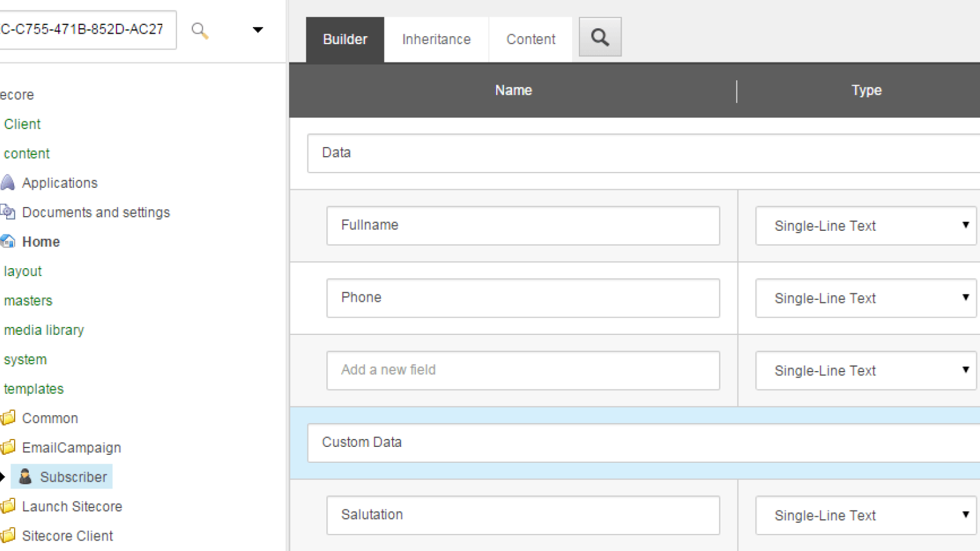980x551 pixels.
Task: Click the Applications icon in the tree
Action: [8, 182]
